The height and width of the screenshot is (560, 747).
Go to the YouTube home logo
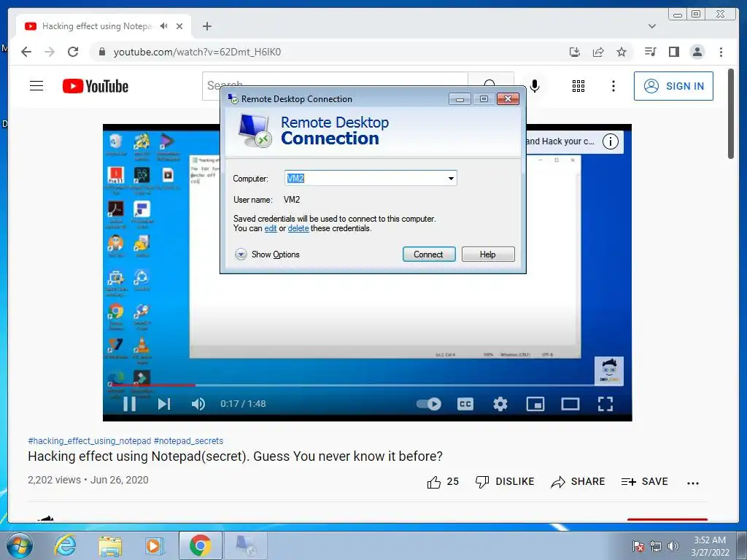coord(96,86)
